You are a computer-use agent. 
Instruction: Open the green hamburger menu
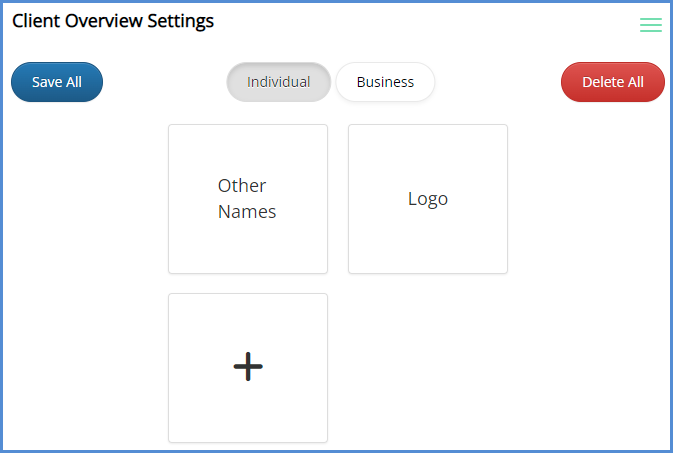651,25
